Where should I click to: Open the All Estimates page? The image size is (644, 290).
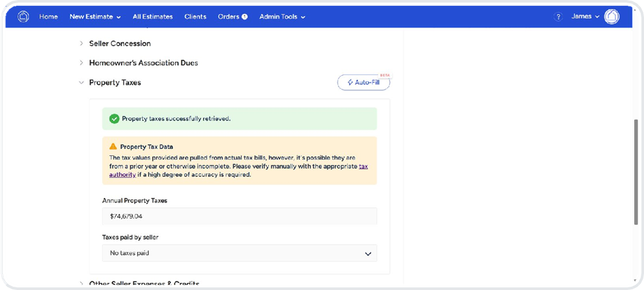pos(152,17)
